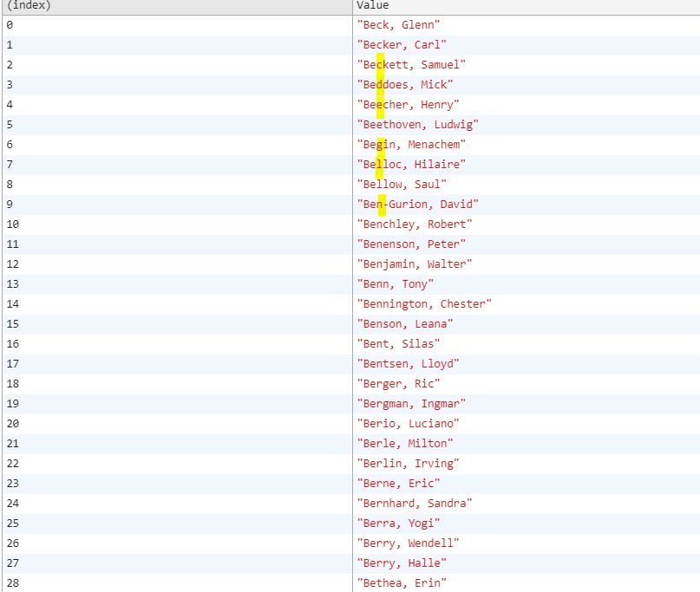Select the "Berry, Wendell" value

pos(408,543)
